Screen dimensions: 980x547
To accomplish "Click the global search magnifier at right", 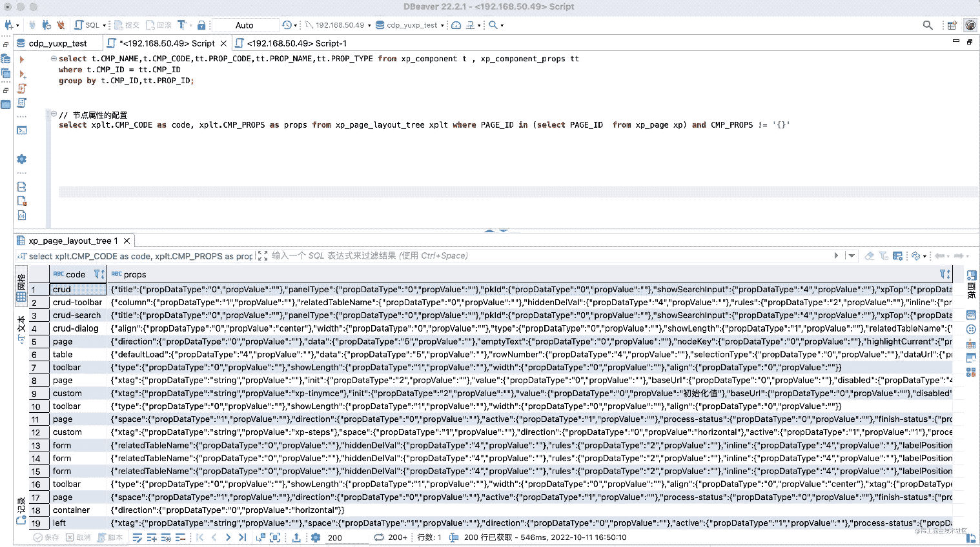I will 928,25.
